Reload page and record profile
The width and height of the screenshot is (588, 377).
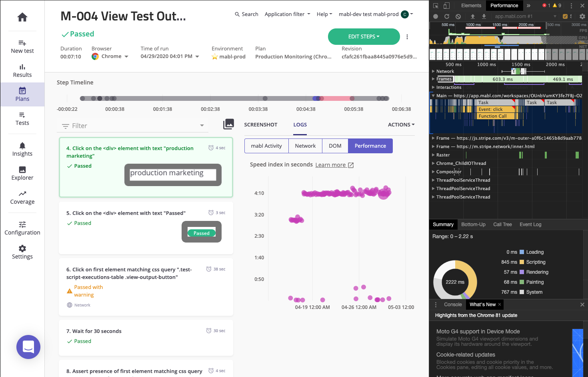[x=447, y=16]
